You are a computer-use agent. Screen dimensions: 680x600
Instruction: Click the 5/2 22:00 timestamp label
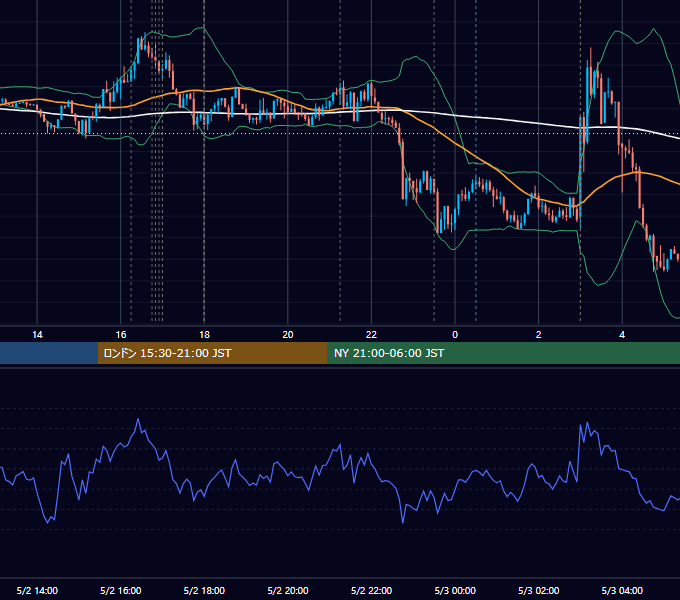click(x=371, y=590)
